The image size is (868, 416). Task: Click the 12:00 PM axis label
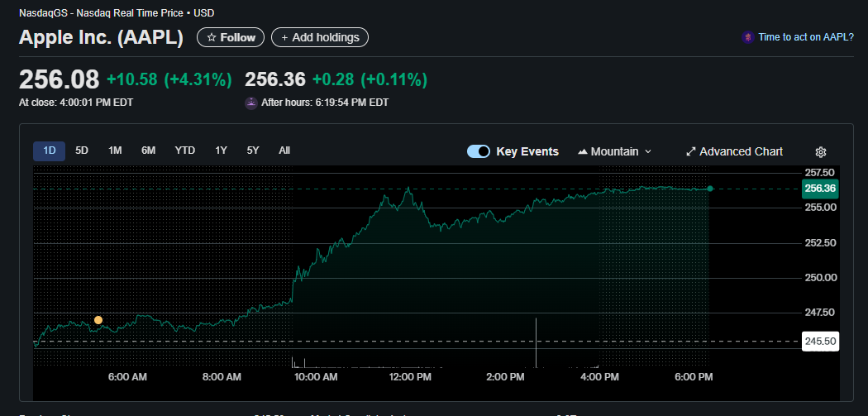409,377
